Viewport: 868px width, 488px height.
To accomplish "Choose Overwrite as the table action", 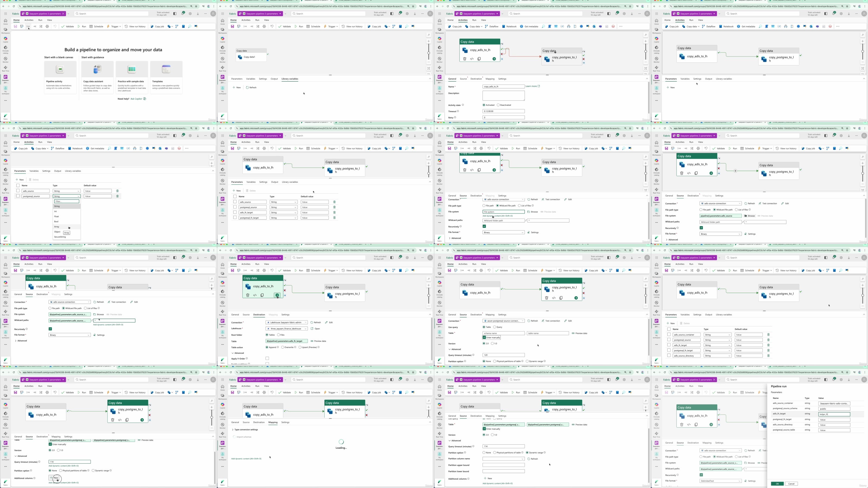I will coord(283,347).
